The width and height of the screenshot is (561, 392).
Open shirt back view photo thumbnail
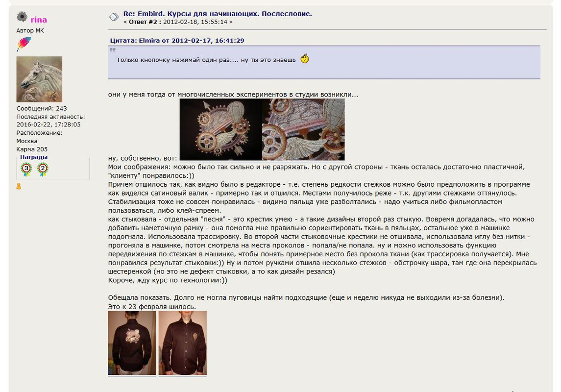(132, 343)
